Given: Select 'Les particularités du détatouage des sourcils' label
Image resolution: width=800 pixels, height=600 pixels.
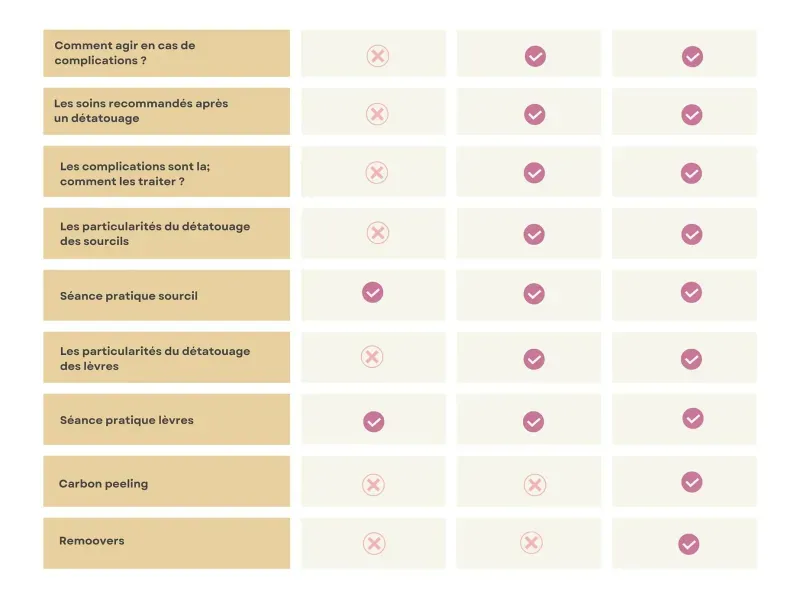Looking at the screenshot, I should pos(155,233).
